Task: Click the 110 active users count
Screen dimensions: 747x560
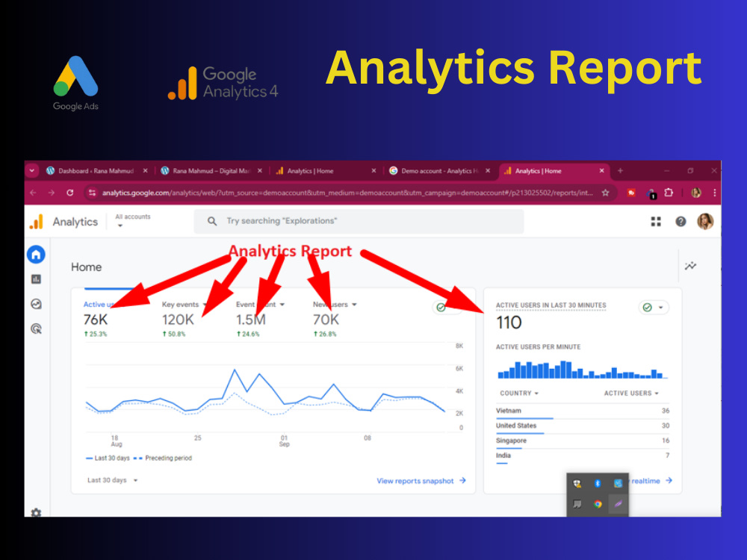Action: (x=509, y=323)
